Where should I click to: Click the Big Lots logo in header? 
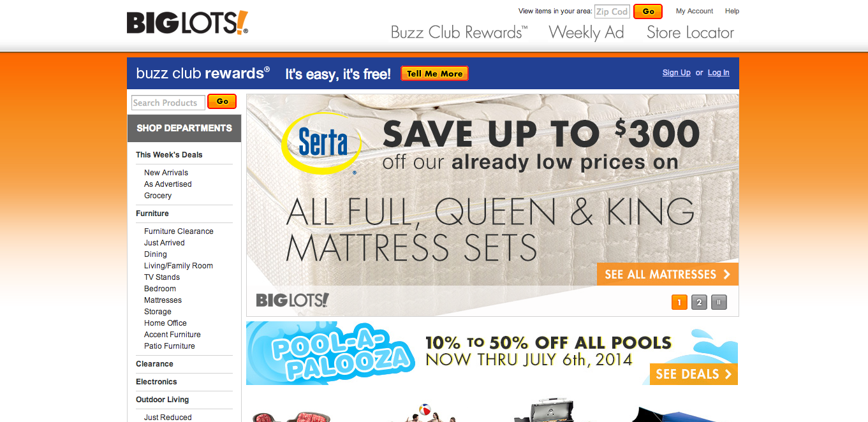(188, 23)
